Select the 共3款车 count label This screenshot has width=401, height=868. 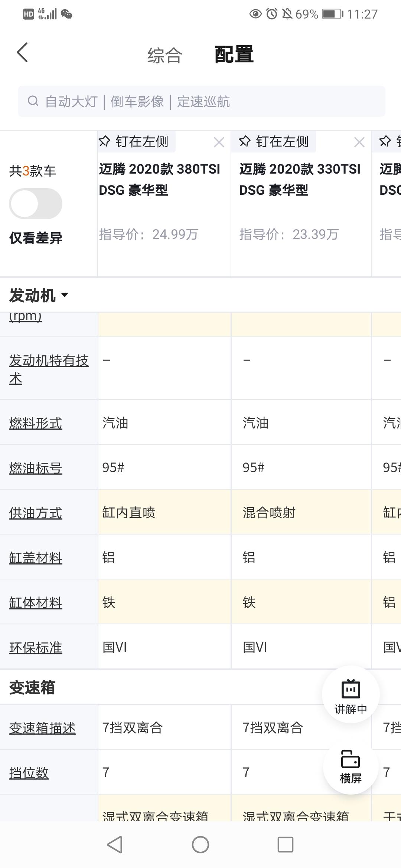(33, 171)
